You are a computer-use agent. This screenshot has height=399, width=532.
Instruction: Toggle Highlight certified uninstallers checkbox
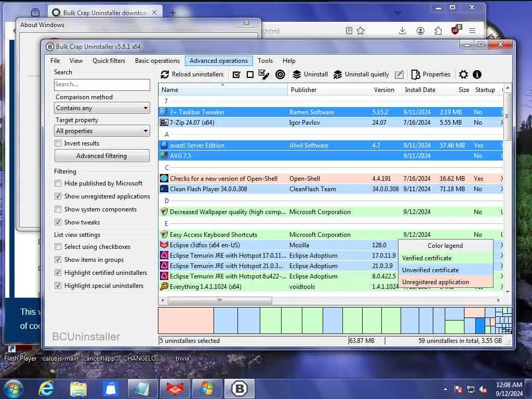(x=58, y=273)
